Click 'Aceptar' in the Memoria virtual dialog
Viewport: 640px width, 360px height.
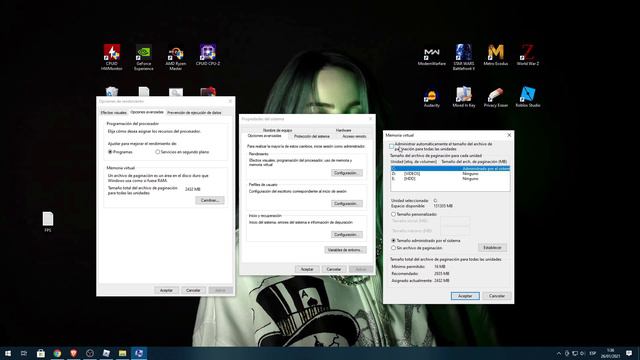coord(465,296)
